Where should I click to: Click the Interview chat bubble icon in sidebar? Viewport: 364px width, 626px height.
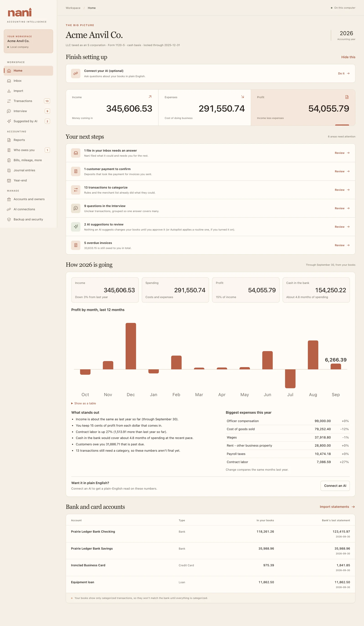[x=9, y=111]
